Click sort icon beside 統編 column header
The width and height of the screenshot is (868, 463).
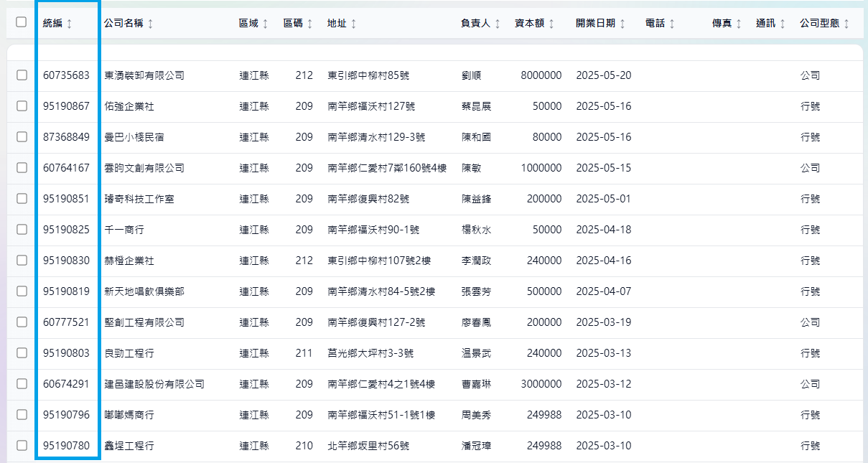(x=69, y=24)
